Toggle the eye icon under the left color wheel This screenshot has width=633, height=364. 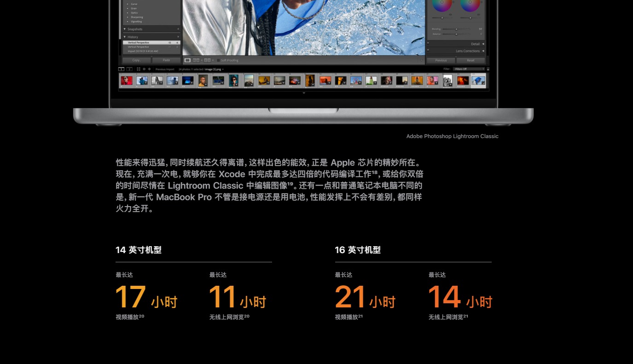pos(450,15)
